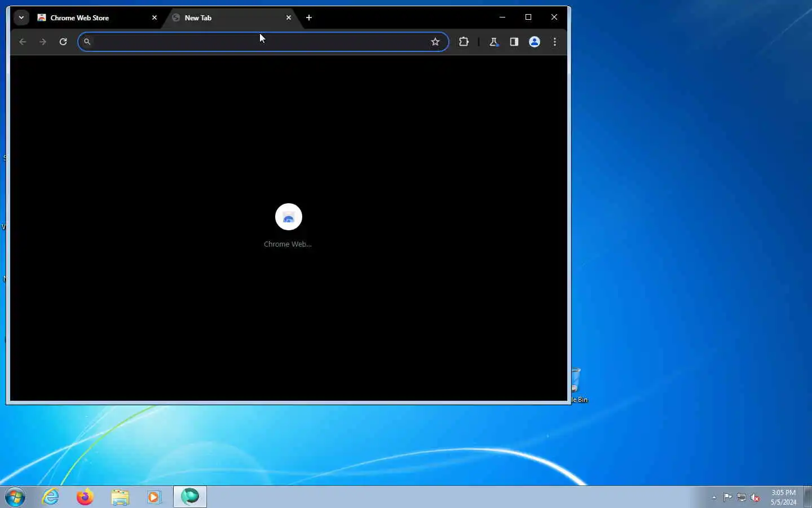Reload the current page
The height and width of the screenshot is (508, 812).
pyautogui.click(x=63, y=42)
